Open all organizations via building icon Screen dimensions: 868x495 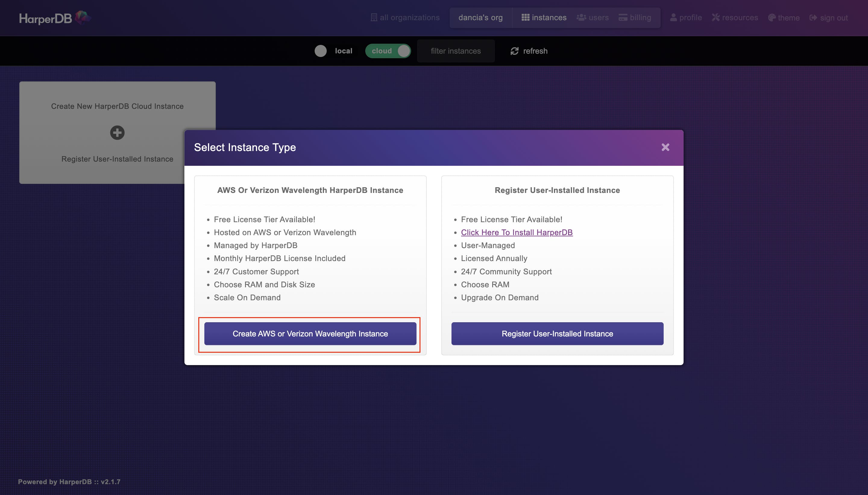pos(374,17)
